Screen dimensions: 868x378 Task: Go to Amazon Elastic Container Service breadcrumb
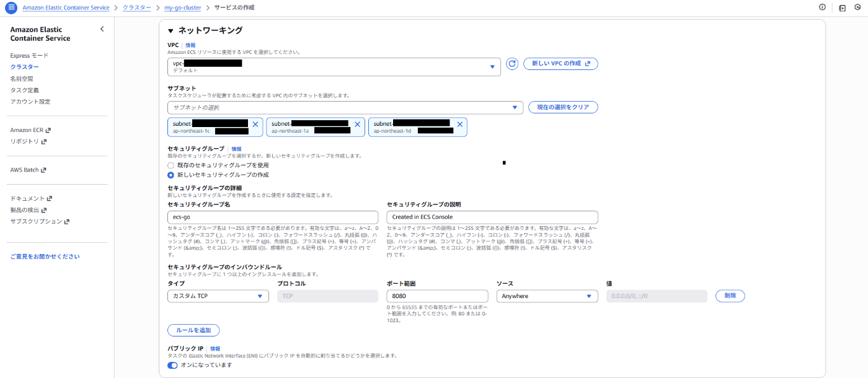[66, 7]
